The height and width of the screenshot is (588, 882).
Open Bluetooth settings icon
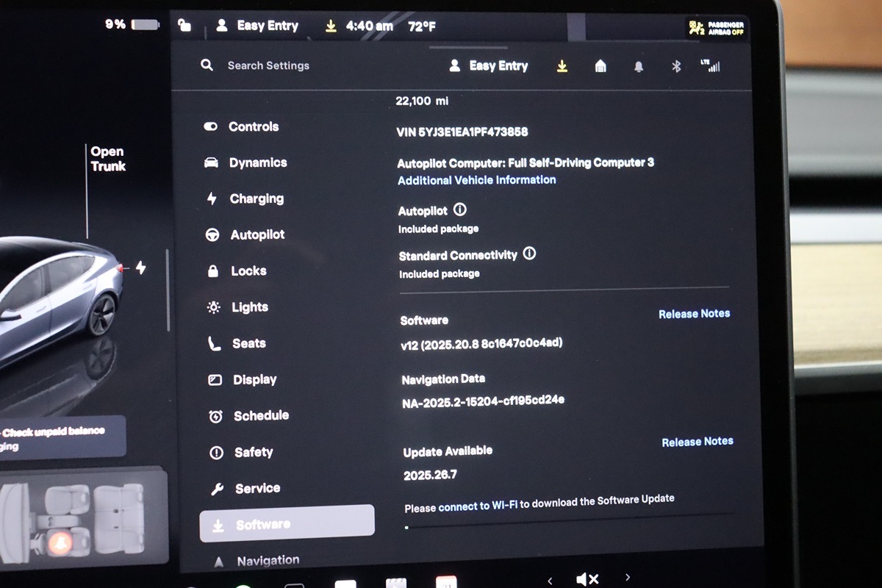[676, 67]
